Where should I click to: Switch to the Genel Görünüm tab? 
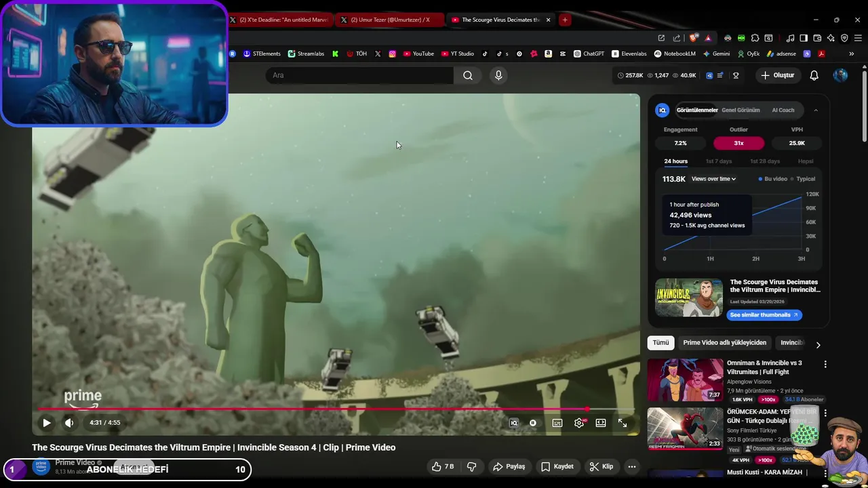pyautogui.click(x=741, y=110)
